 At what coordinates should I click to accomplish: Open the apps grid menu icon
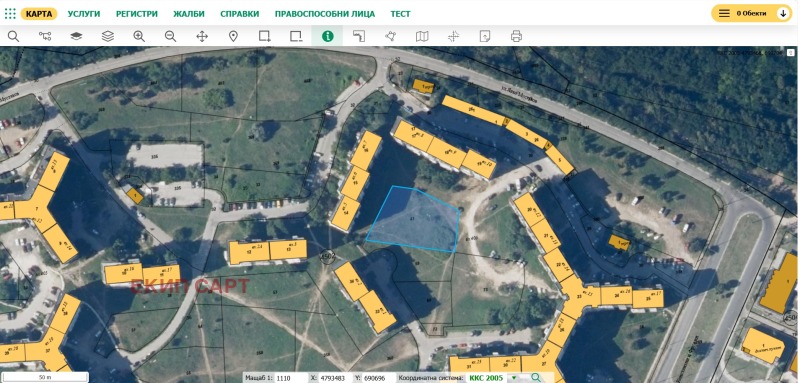(x=10, y=14)
